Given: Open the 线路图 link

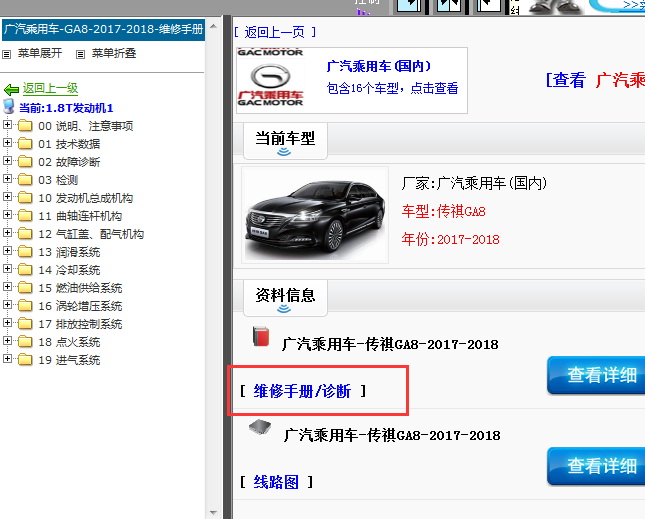Looking at the screenshot, I should [x=276, y=482].
